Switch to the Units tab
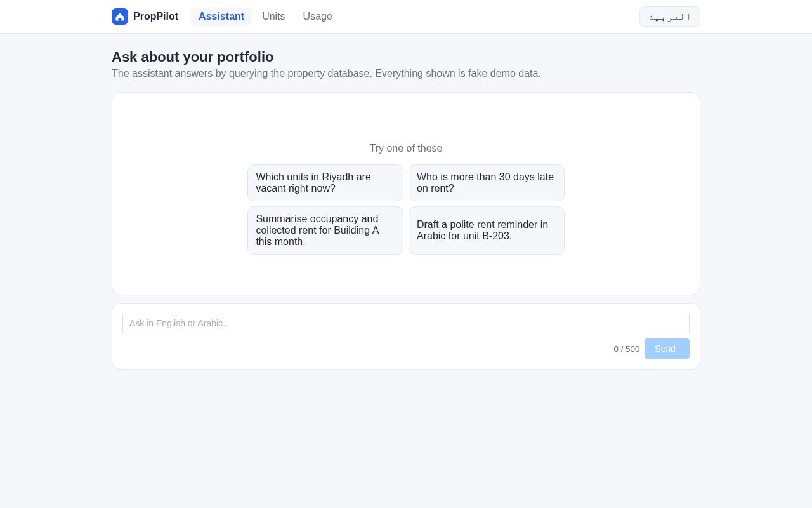The width and height of the screenshot is (812, 508). click(273, 17)
